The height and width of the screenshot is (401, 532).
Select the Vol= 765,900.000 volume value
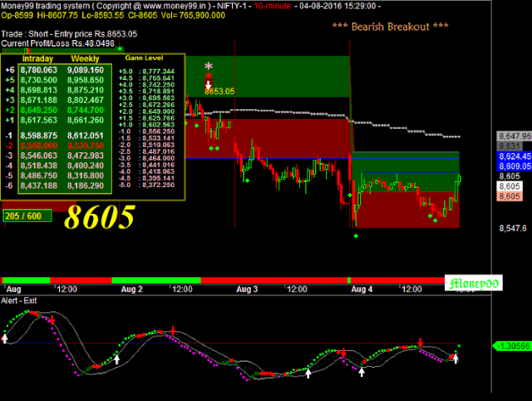(x=193, y=15)
